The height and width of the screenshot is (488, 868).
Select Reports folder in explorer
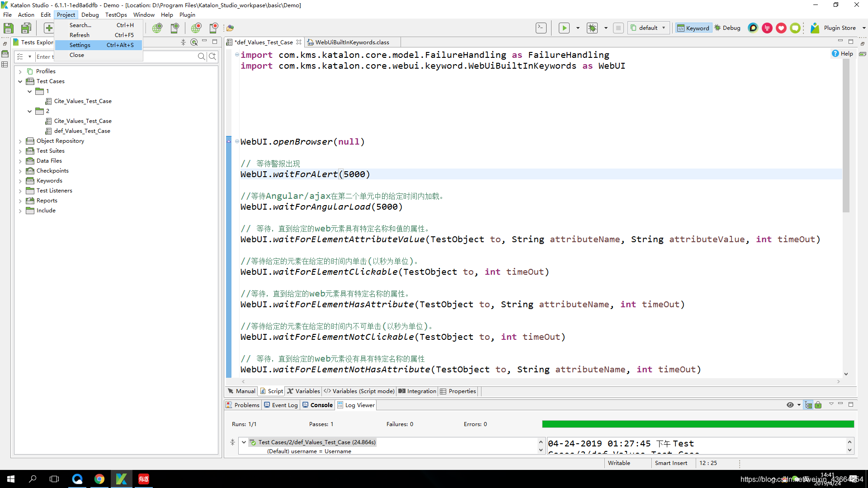(47, 201)
